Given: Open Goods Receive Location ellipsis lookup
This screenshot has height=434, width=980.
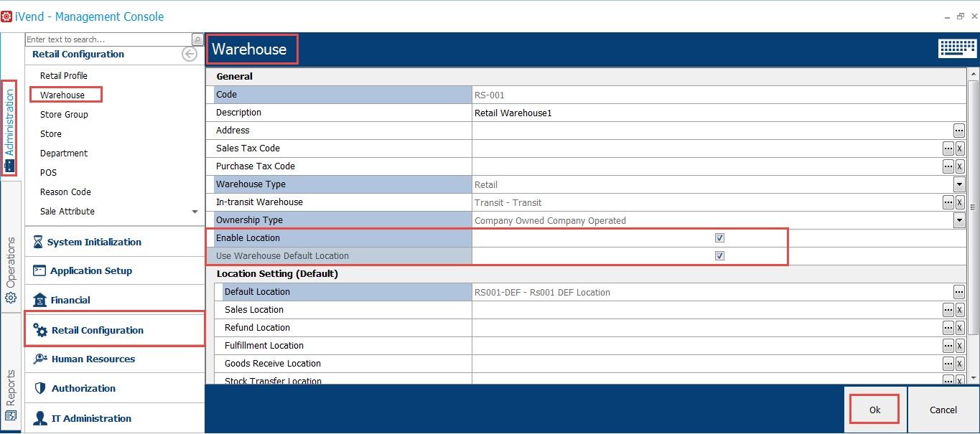Looking at the screenshot, I should click(948, 364).
